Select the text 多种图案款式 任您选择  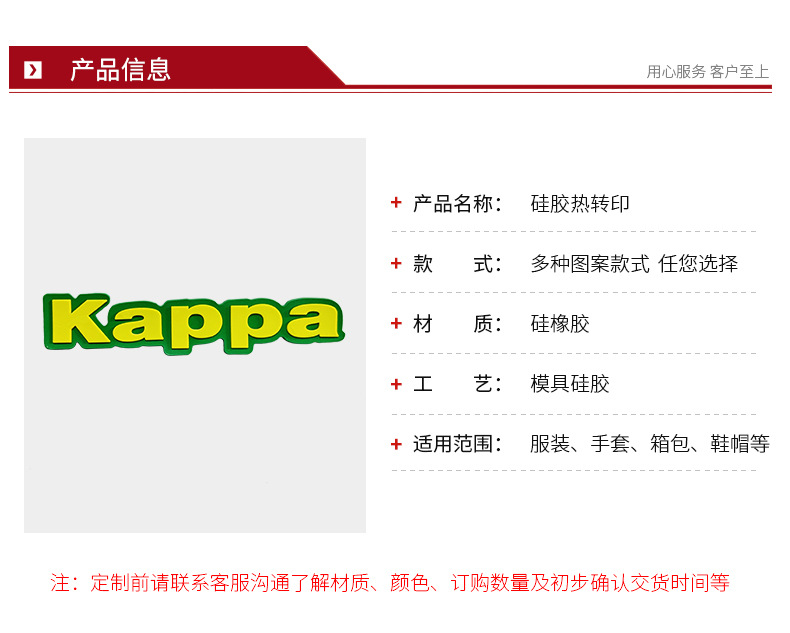click(x=634, y=264)
